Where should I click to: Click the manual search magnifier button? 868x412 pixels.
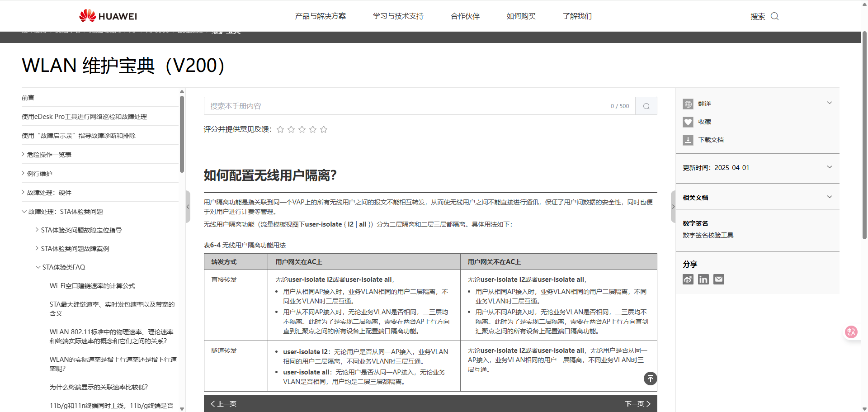[646, 106]
